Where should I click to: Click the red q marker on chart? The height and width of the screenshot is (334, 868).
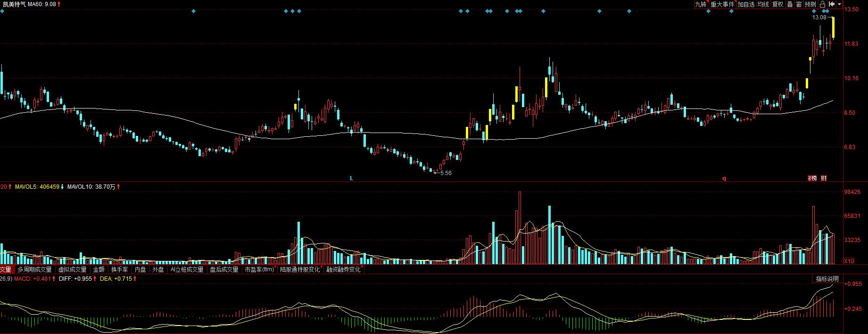pos(725,178)
